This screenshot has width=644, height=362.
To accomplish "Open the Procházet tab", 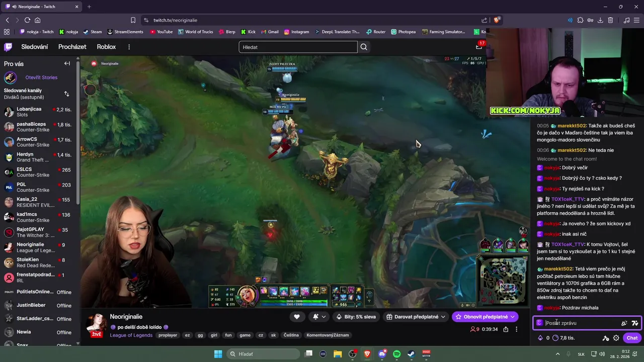I will click(72, 47).
